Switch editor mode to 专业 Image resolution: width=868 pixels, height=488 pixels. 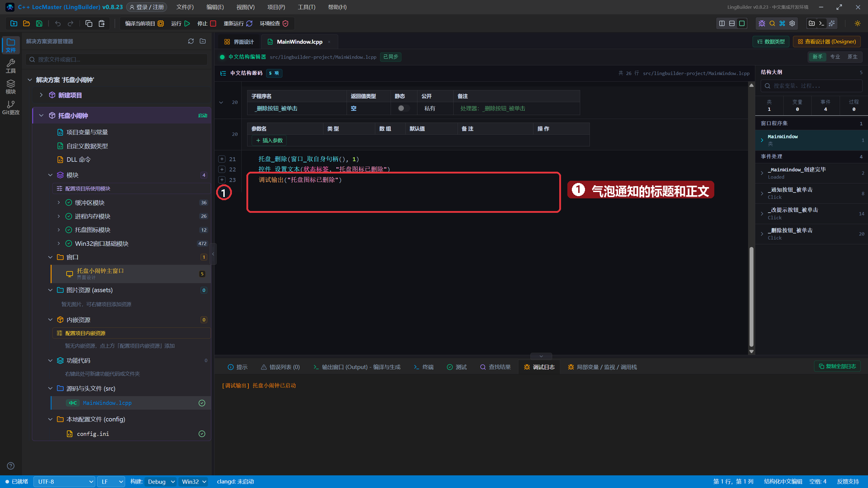click(x=835, y=57)
